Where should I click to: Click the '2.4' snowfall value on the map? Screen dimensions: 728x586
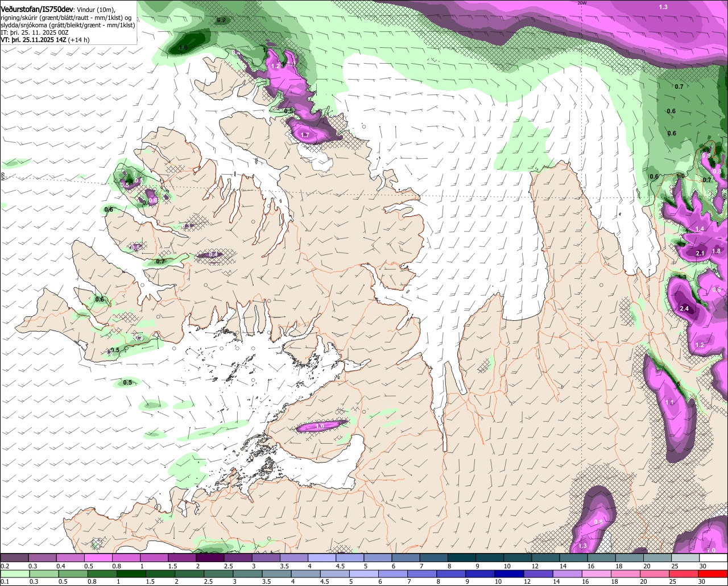(x=684, y=309)
